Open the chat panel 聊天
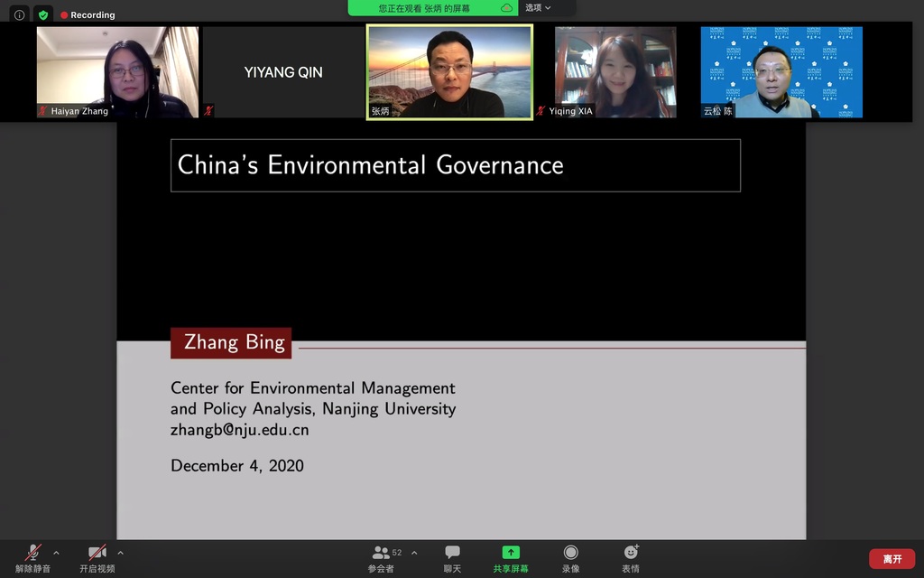The image size is (924, 578). tap(452, 558)
